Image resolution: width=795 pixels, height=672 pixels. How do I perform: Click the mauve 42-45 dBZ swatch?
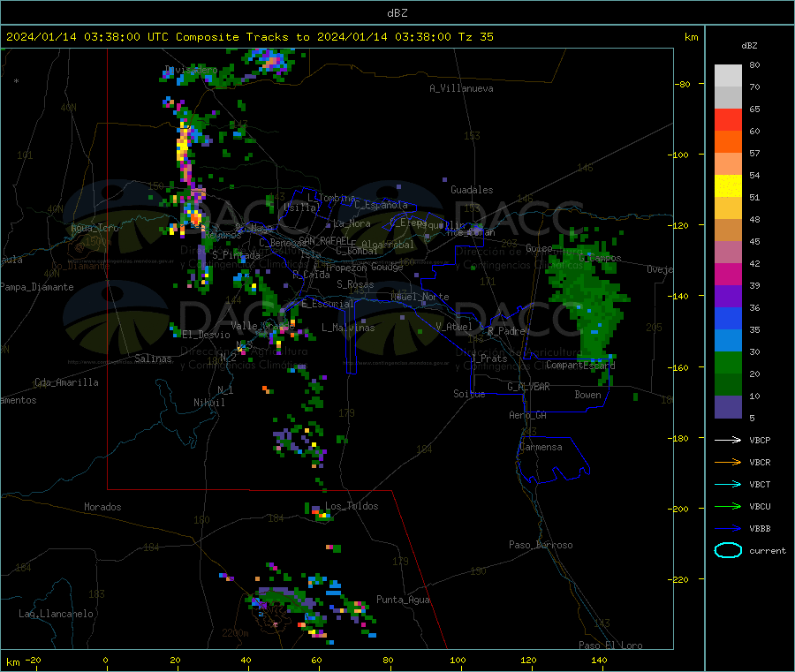pos(728,253)
